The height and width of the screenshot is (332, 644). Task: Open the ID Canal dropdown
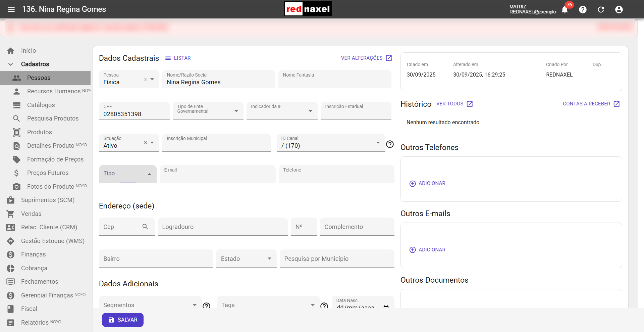pos(378,143)
